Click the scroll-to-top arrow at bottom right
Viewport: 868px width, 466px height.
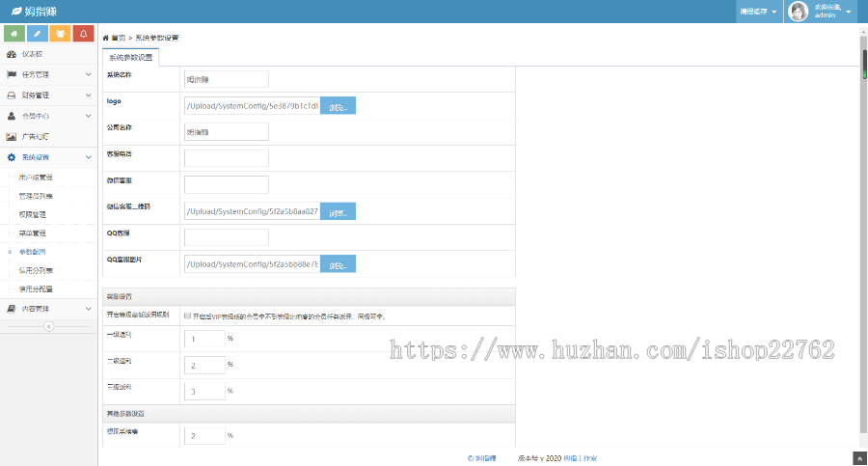[x=858, y=458]
